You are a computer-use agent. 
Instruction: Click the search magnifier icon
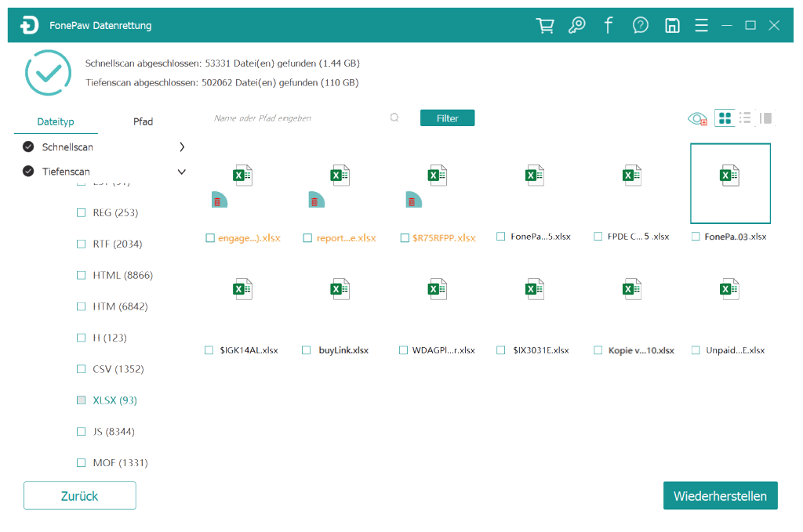click(394, 118)
